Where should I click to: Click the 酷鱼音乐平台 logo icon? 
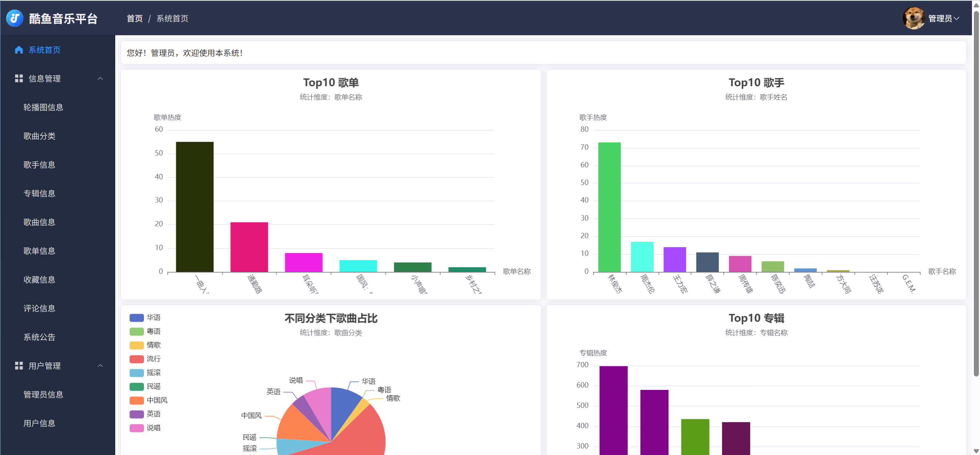[x=15, y=18]
